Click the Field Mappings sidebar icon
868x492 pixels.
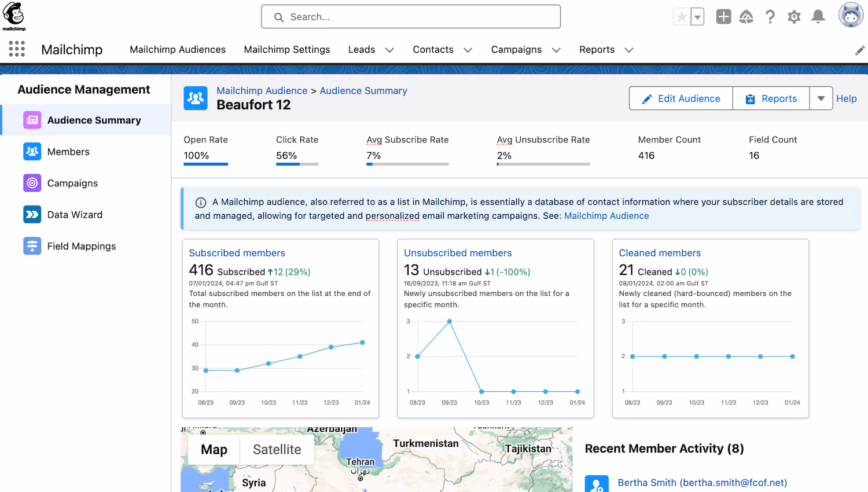32,246
